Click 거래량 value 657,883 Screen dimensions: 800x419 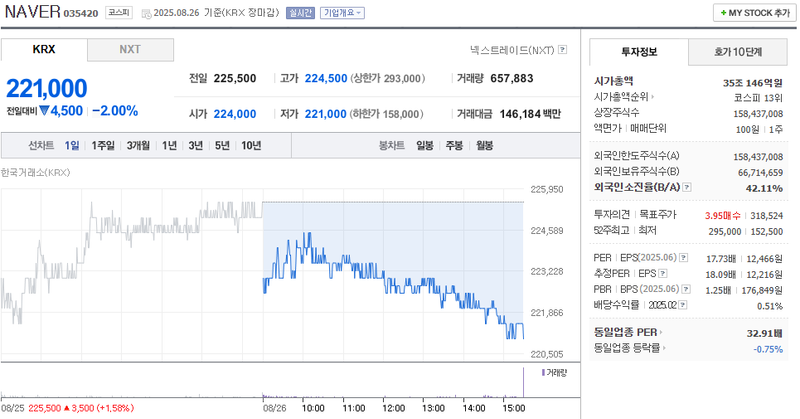512,79
